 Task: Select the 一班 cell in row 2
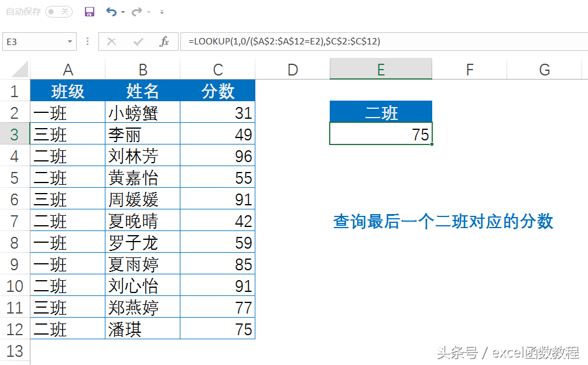(x=68, y=112)
